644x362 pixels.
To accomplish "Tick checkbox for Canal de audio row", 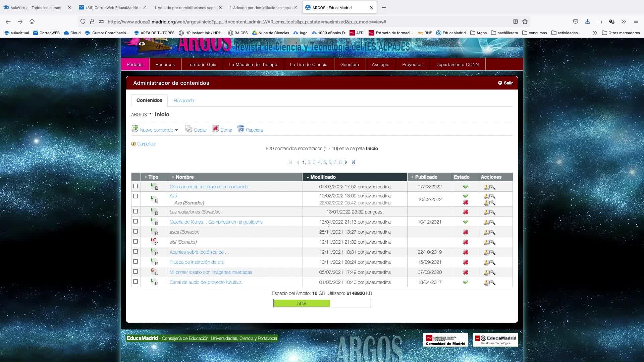I will click(x=136, y=282).
